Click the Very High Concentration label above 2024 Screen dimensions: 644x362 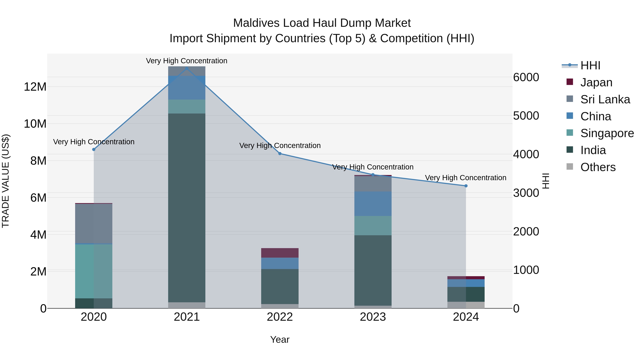point(466,178)
